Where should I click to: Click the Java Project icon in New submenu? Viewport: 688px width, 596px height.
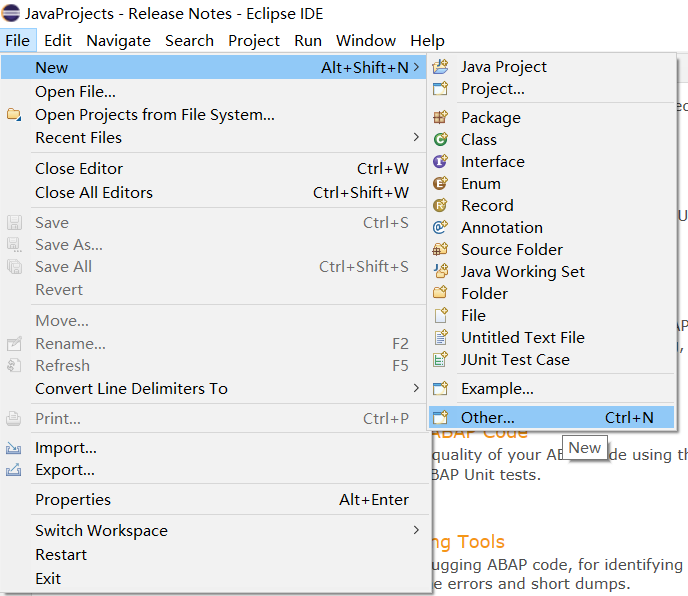[441, 67]
